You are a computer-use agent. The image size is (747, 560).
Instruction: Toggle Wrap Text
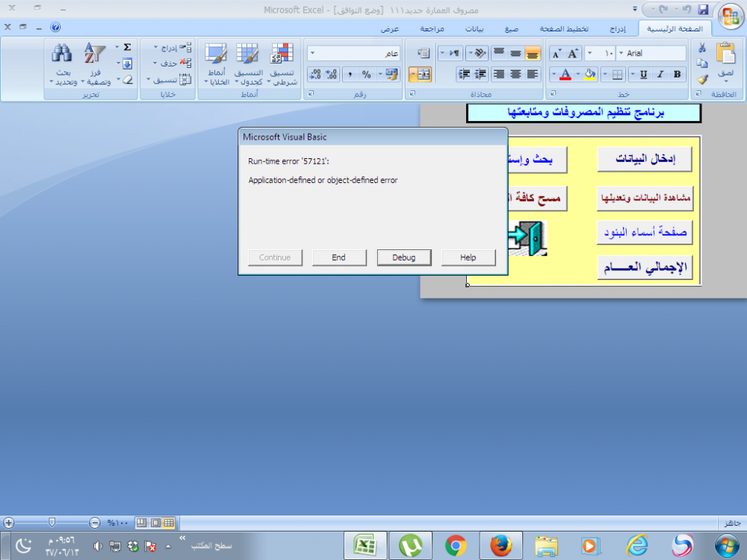click(x=423, y=53)
